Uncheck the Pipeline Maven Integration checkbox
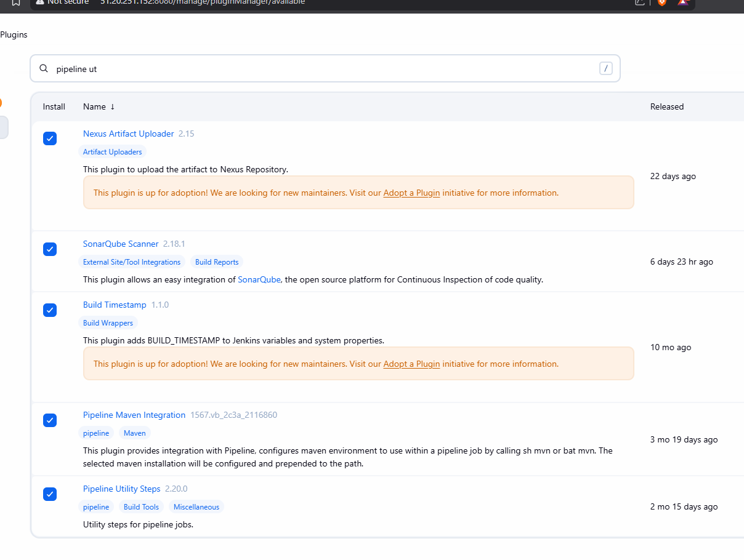 point(50,420)
